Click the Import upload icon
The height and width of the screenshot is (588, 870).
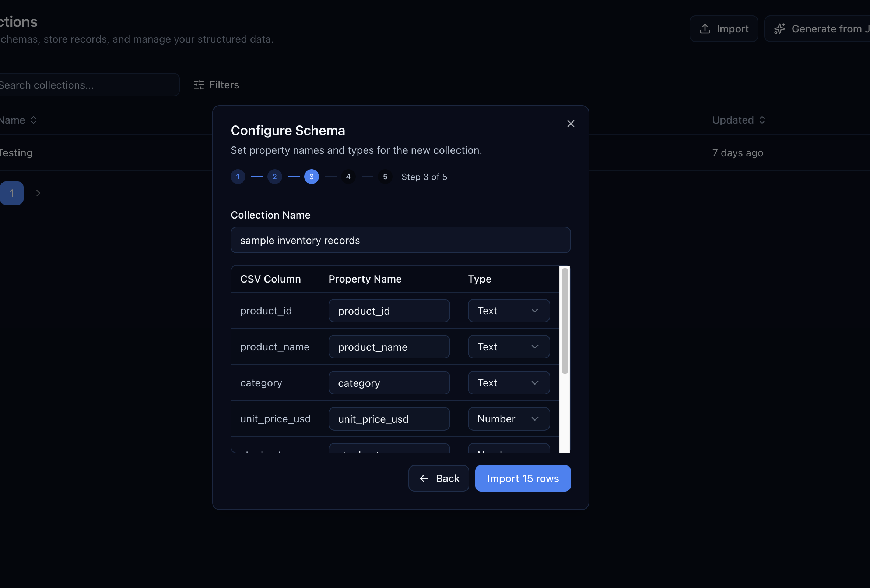pyautogui.click(x=705, y=29)
